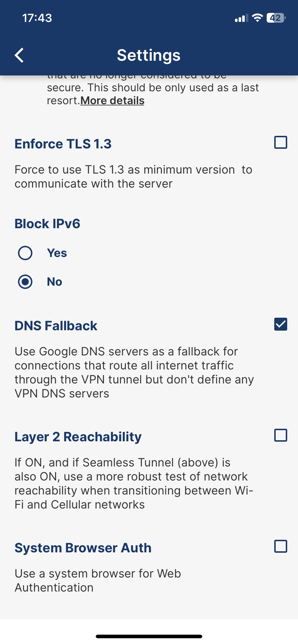Image resolution: width=298 pixels, height=644 pixels.
Task: Tap the Enforce TLS 1.3 heading
Action: click(63, 144)
